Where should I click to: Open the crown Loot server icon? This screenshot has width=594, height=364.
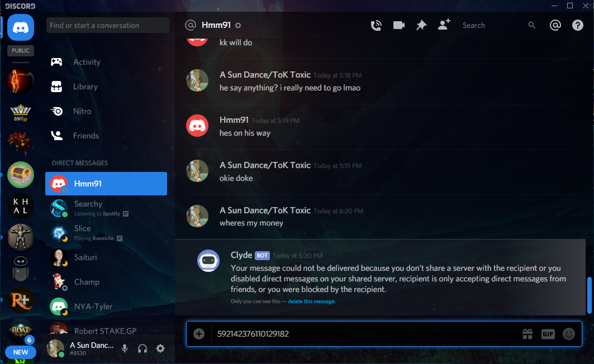click(x=21, y=112)
